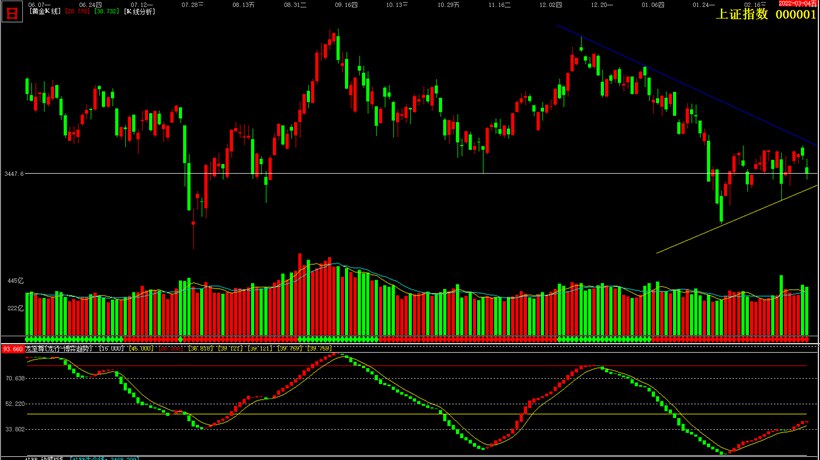Click the red 2022-03-04 date tag
The image size is (820, 460).
[x=797, y=4]
